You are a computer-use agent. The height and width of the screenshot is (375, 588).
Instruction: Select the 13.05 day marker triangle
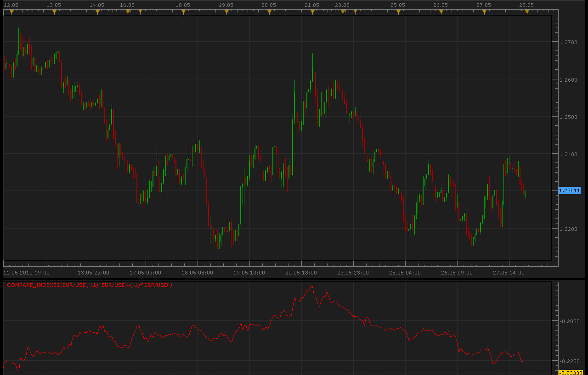pyautogui.click(x=54, y=12)
